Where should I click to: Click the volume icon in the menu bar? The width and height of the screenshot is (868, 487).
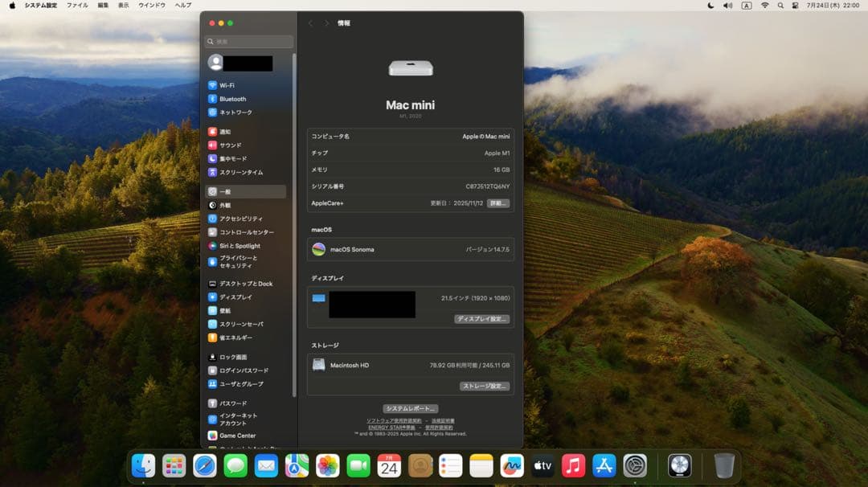(x=727, y=6)
